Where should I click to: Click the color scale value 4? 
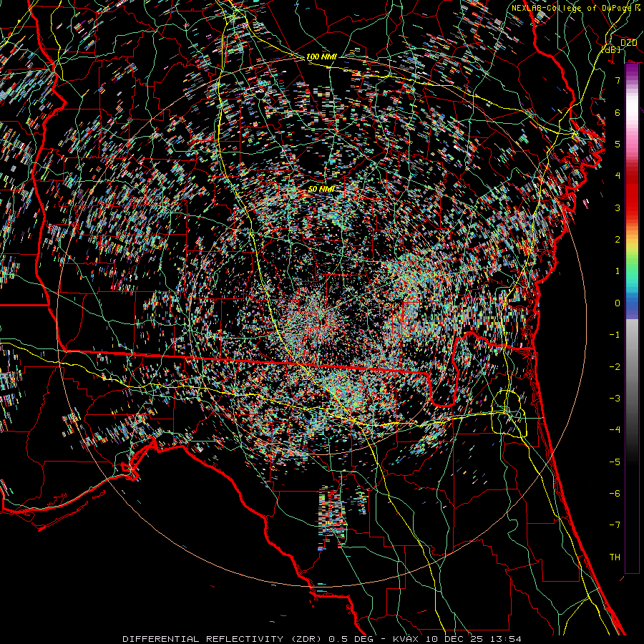(618, 176)
